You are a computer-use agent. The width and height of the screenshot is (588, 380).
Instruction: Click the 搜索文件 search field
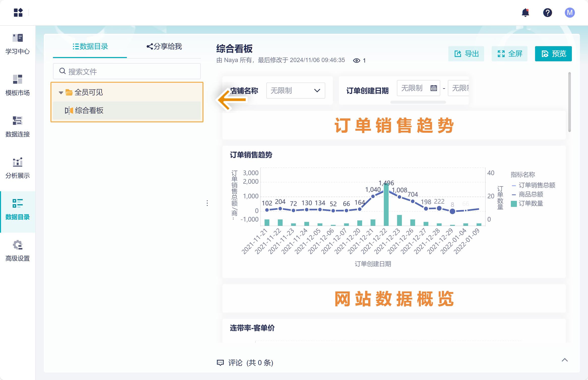[127, 71]
